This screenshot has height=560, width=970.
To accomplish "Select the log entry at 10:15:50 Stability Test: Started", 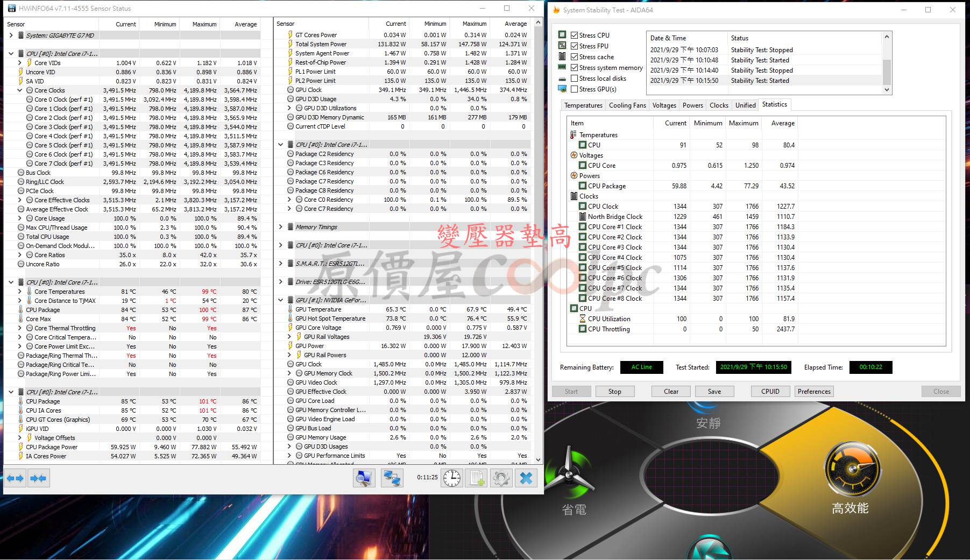I will coord(764,81).
